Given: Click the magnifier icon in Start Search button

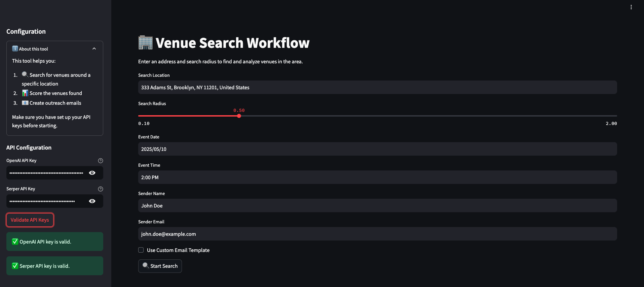Looking at the screenshot, I should tap(145, 265).
